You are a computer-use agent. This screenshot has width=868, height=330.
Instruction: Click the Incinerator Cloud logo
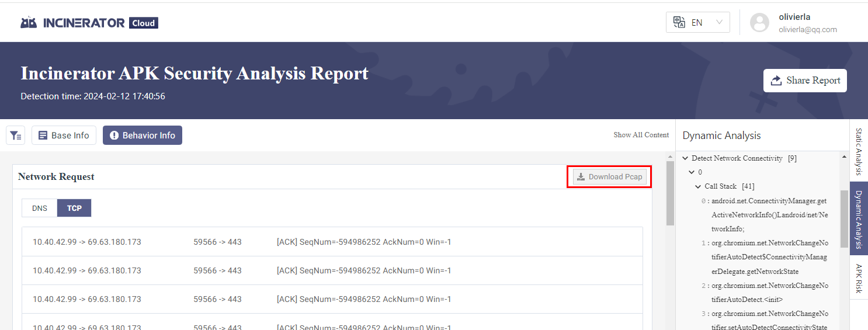click(x=89, y=23)
